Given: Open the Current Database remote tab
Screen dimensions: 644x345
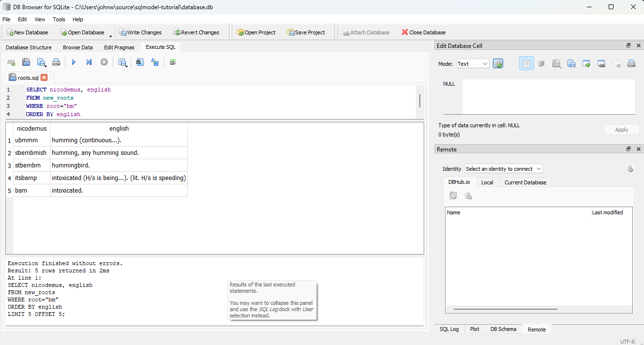Looking at the screenshot, I should [525, 182].
